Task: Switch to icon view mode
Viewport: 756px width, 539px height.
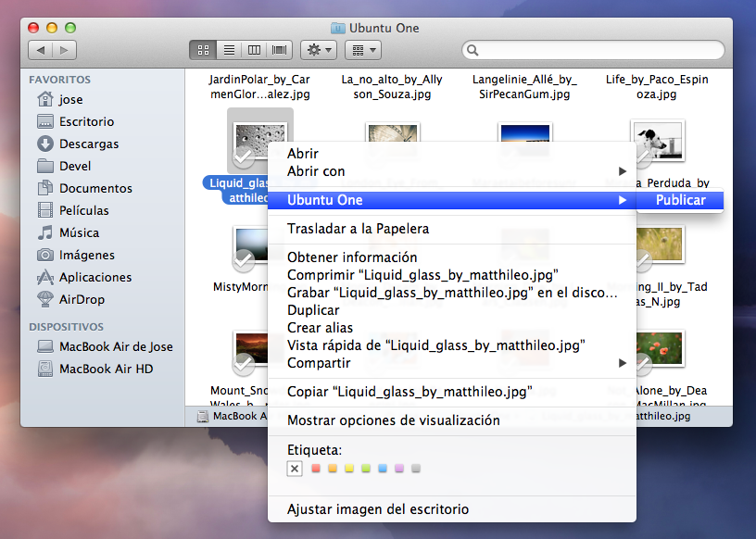Action: click(x=204, y=50)
